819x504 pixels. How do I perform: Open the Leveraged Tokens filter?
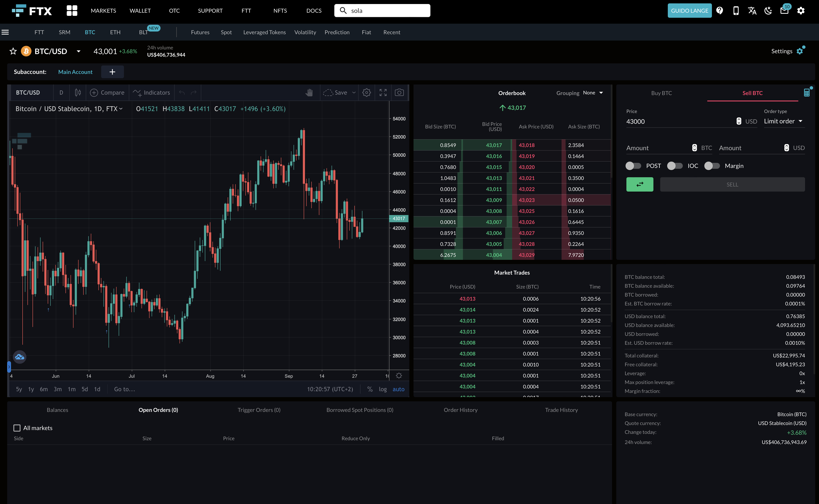(264, 32)
